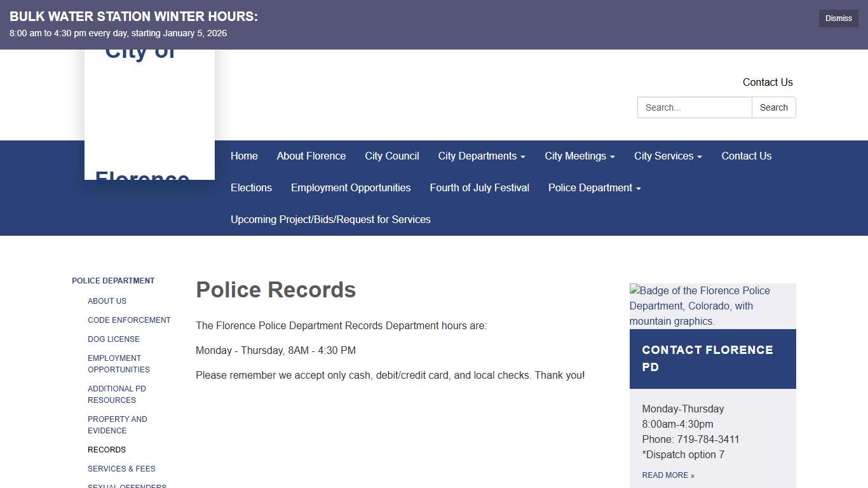The height and width of the screenshot is (488, 868).
Task: Click READ MORE under Contact Florence PD
Action: 668,475
